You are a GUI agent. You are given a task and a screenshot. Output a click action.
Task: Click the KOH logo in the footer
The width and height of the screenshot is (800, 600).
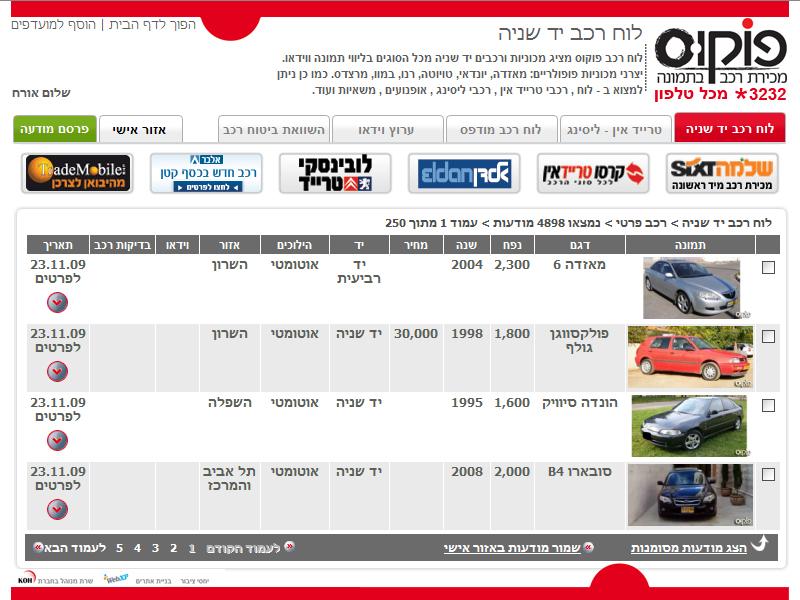point(27,578)
